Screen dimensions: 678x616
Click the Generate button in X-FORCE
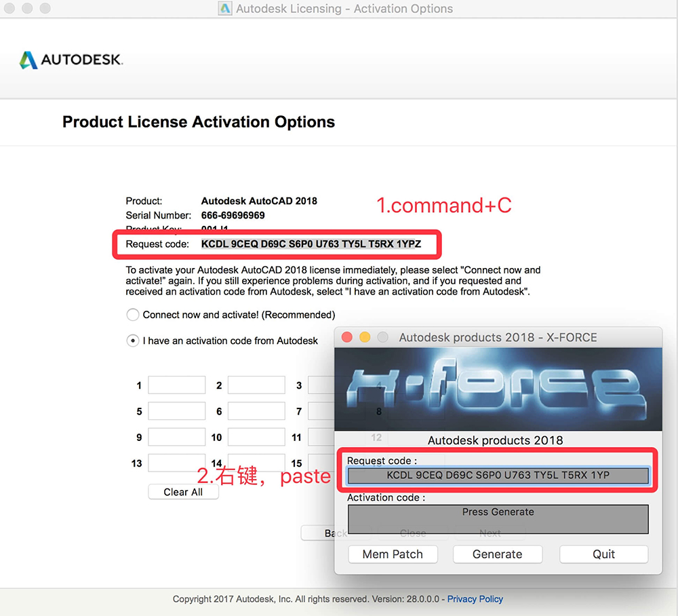coord(498,554)
